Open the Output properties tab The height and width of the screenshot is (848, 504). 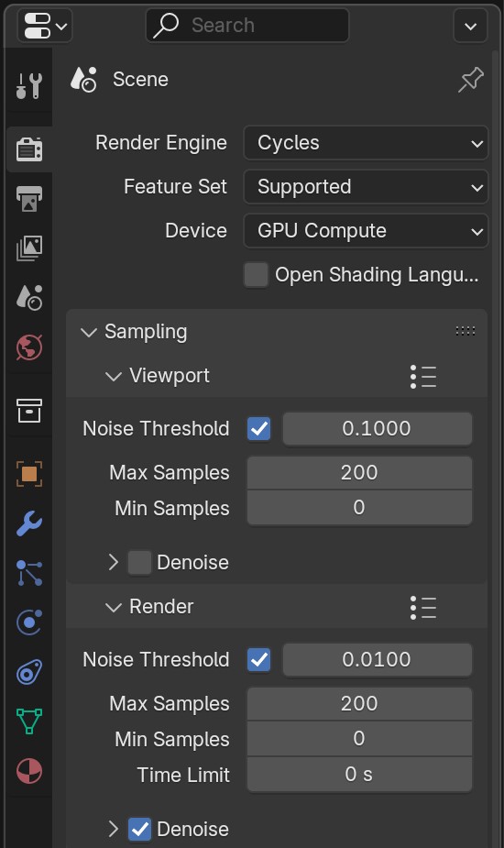tap(29, 199)
